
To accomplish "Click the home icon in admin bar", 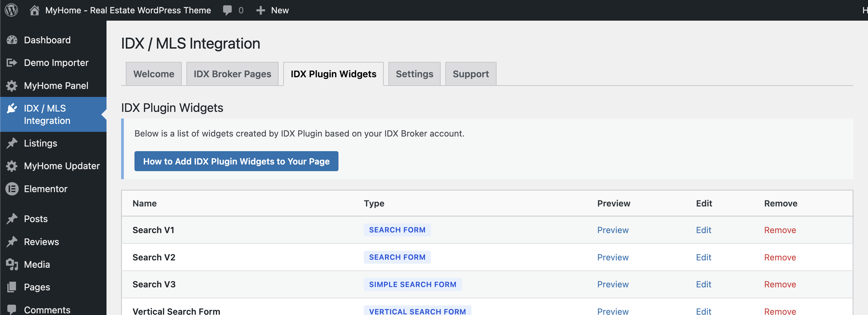I will 34,10.
